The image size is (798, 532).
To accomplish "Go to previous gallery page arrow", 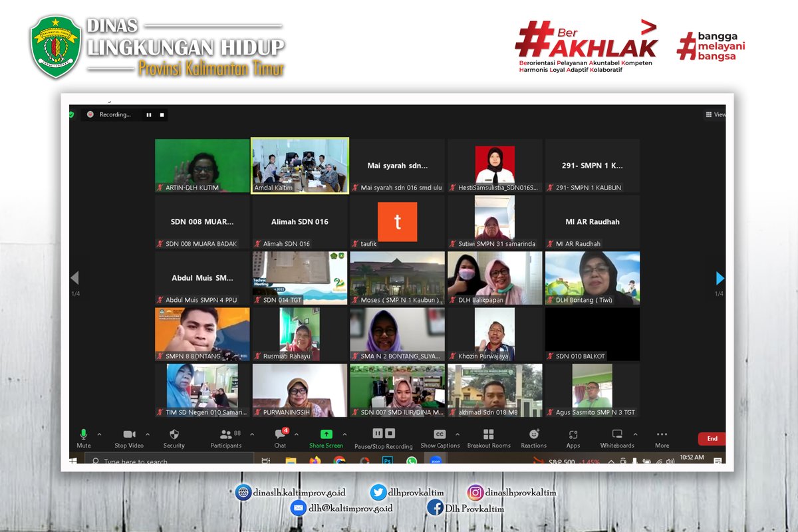I will point(74,278).
